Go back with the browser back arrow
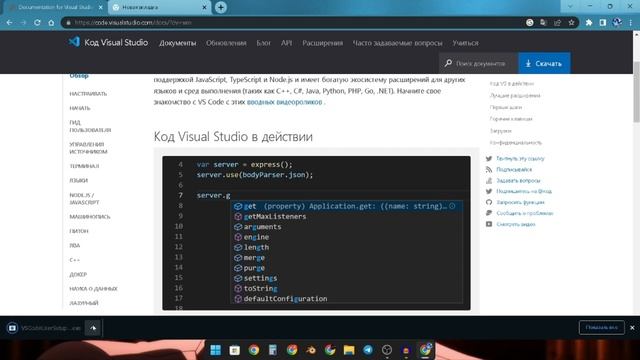 click(9, 22)
